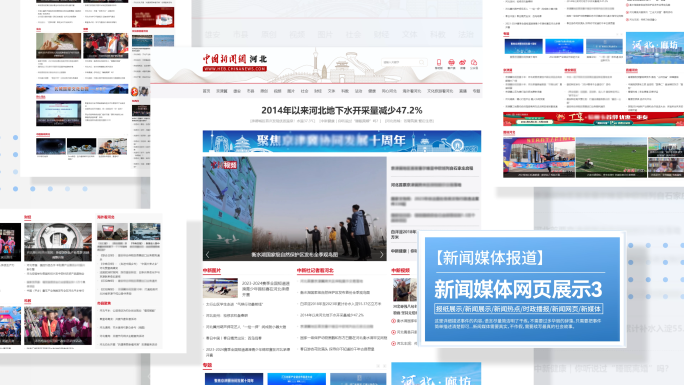Open the 专题 section heading at bottom
The width and height of the screenshot is (684, 385).
click(207, 365)
